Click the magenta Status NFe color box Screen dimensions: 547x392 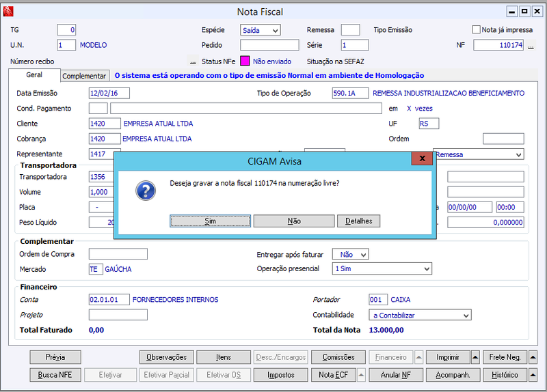[x=245, y=61]
